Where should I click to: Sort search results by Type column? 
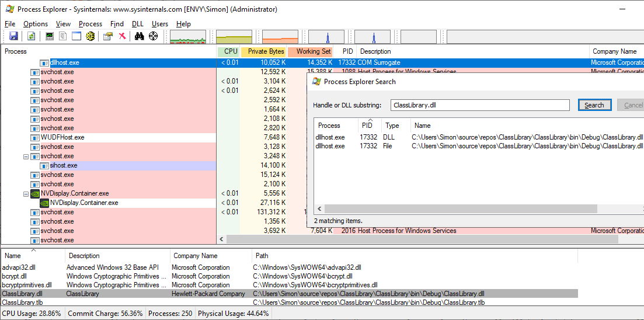click(x=396, y=126)
